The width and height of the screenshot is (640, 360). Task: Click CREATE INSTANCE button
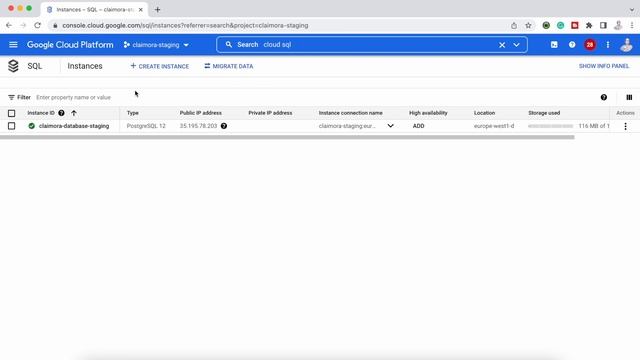click(160, 66)
